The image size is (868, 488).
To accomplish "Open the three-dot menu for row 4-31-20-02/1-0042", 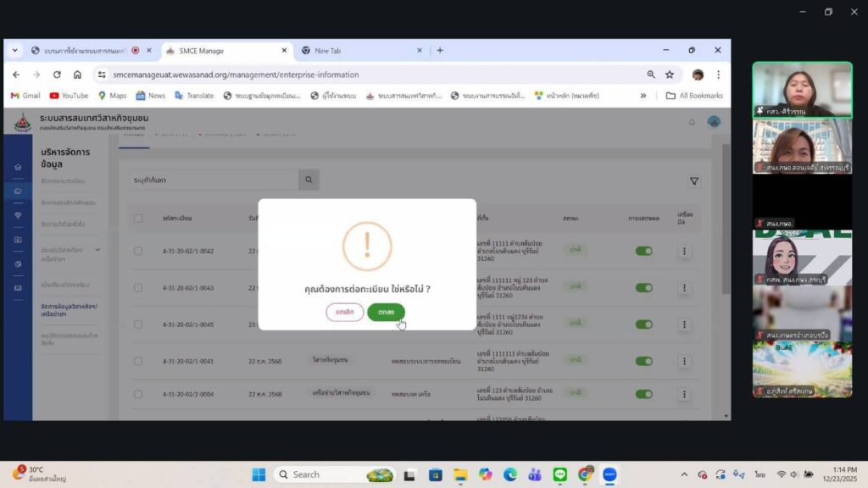I will tap(685, 252).
